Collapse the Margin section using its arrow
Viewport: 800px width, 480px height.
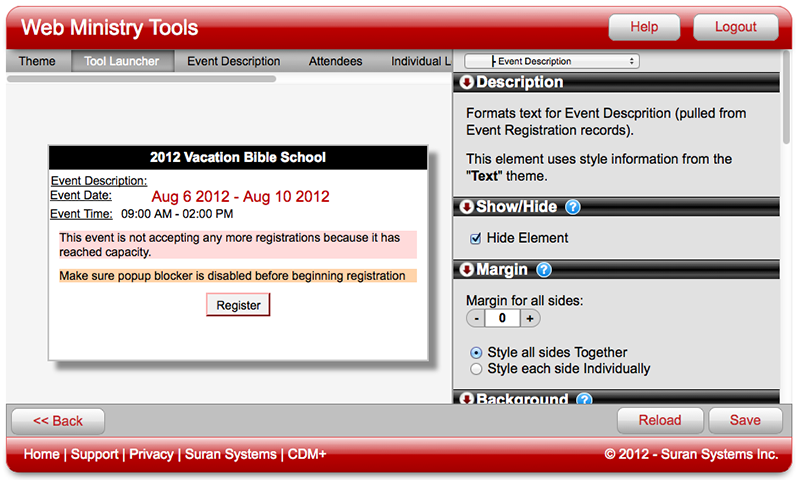466,270
